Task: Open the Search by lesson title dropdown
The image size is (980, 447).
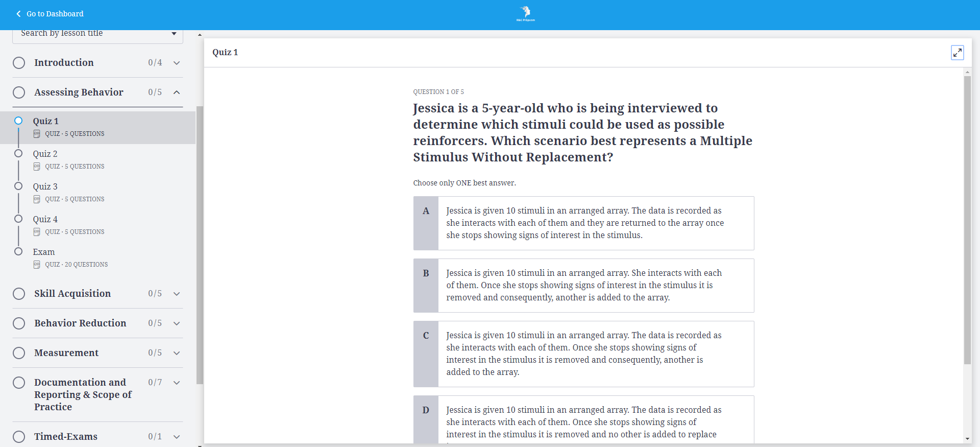Action: [97, 34]
